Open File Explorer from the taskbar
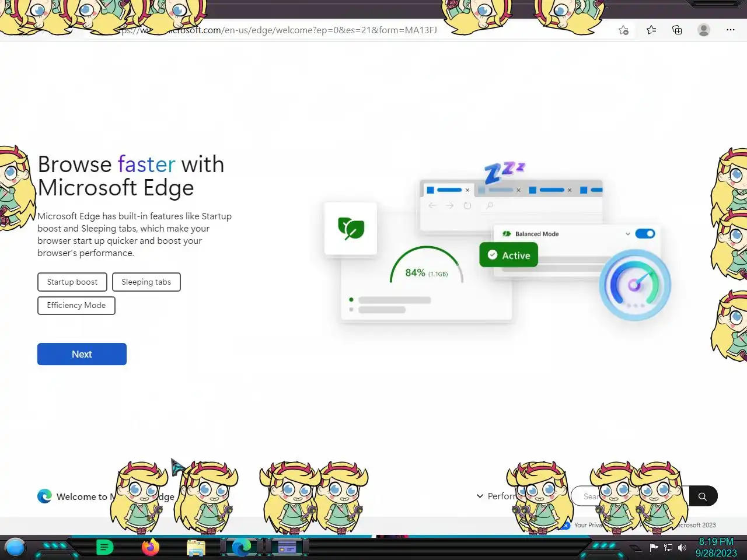This screenshot has width=747, height=560. click(196, 548)
